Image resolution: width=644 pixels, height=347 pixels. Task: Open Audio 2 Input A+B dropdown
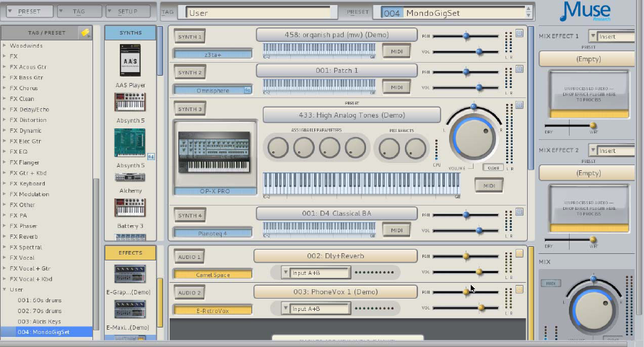click(x=316, y=309)
